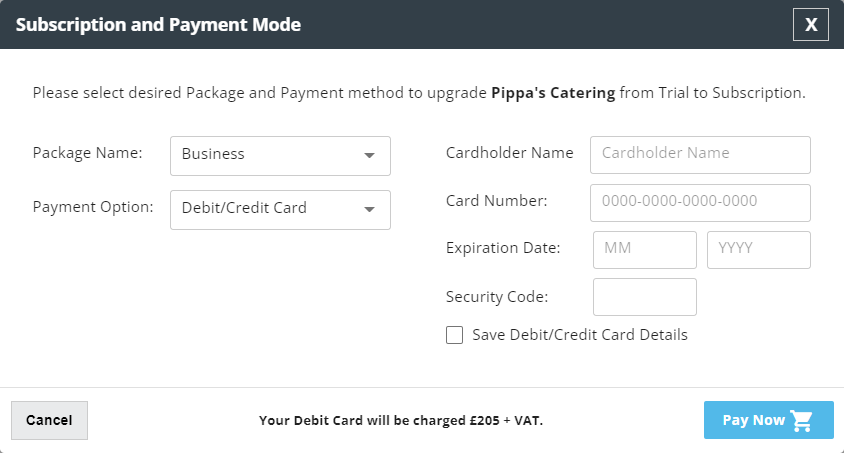Close the dialog with the X icon

coord(811,24)
